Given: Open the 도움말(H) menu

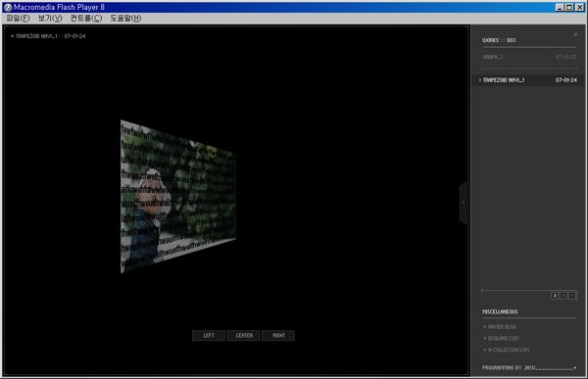Looking at the screenshot, I should click(x=125, y=18).
